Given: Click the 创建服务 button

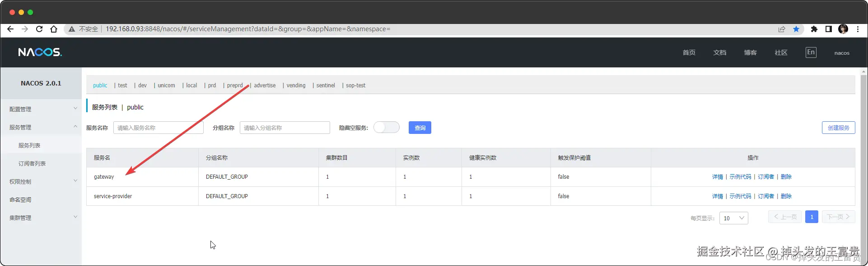Looking at the screenshot, I should click(x=838, y=128).
